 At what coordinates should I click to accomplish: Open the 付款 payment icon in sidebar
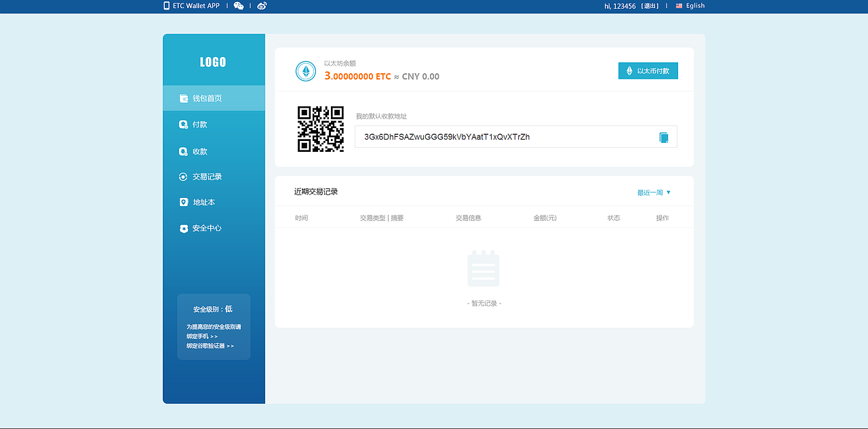(x=183, y=124)
